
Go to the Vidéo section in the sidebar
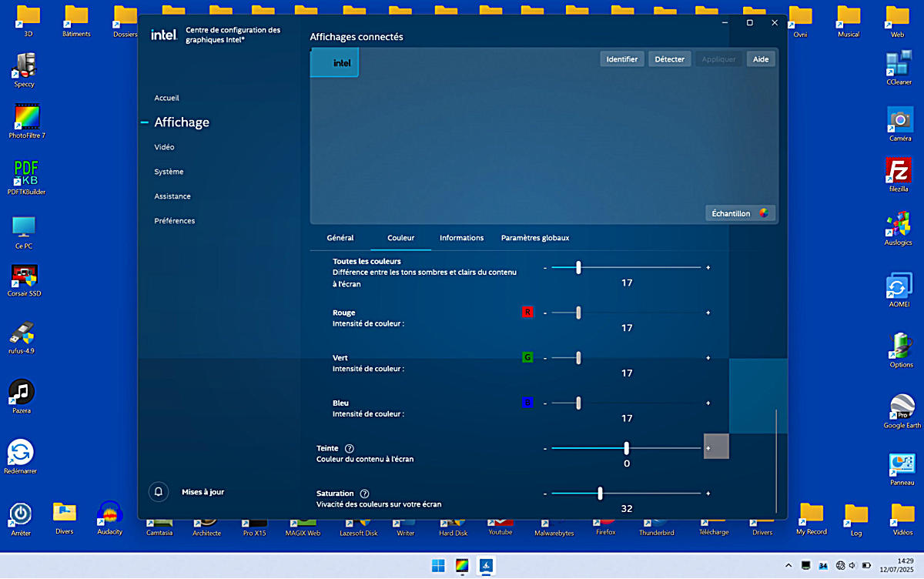point(164,147)
